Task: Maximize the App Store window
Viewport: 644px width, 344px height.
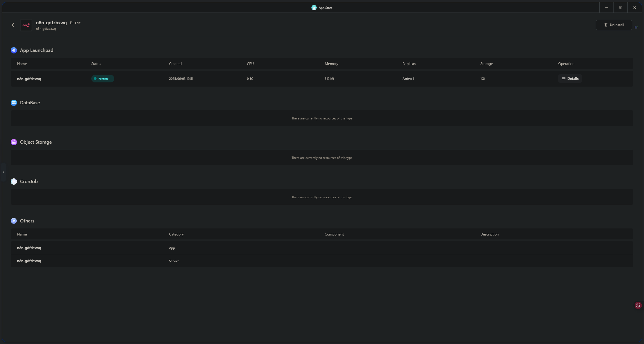Action: (x=621, y=8)
